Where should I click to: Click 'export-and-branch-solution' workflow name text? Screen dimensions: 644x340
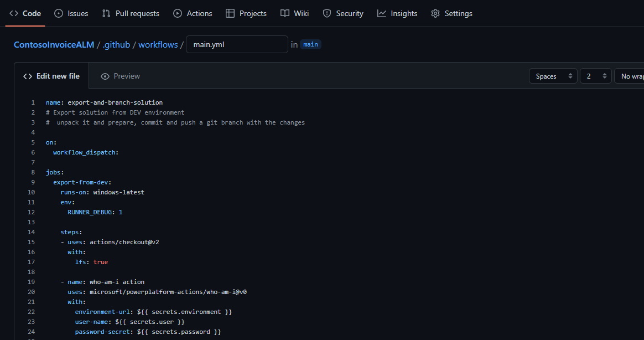115,102
